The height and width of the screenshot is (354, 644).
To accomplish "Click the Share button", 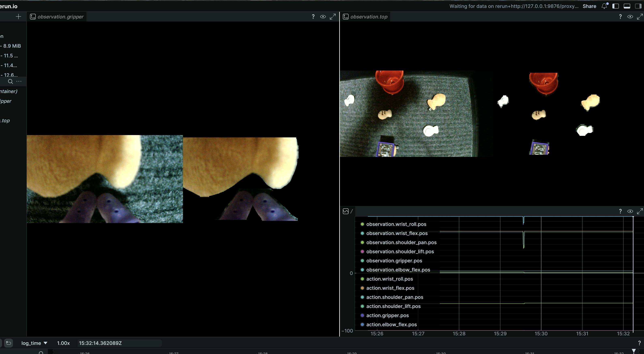I will 589,6.
